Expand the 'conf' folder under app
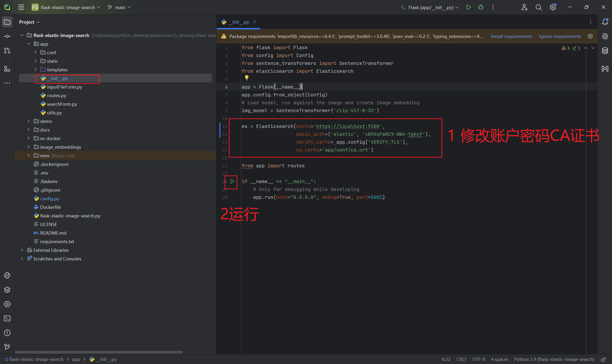This screenshot has width=612, height=364. [36, 53]
